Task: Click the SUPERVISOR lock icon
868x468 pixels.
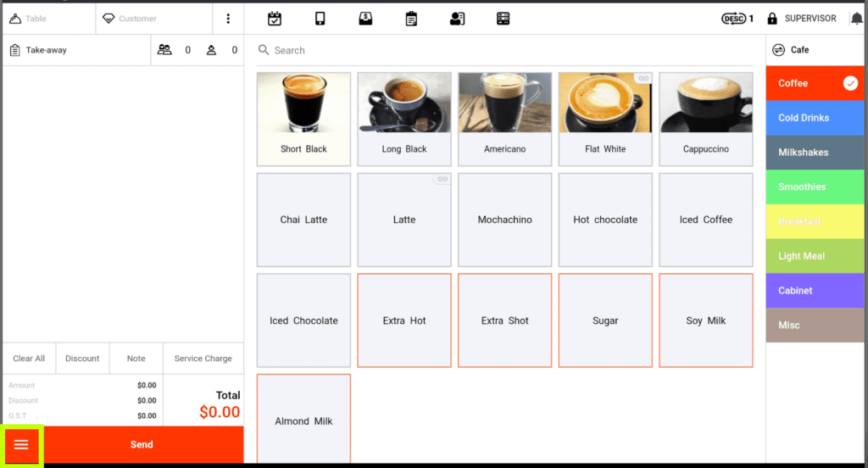Action: (772, 19)
